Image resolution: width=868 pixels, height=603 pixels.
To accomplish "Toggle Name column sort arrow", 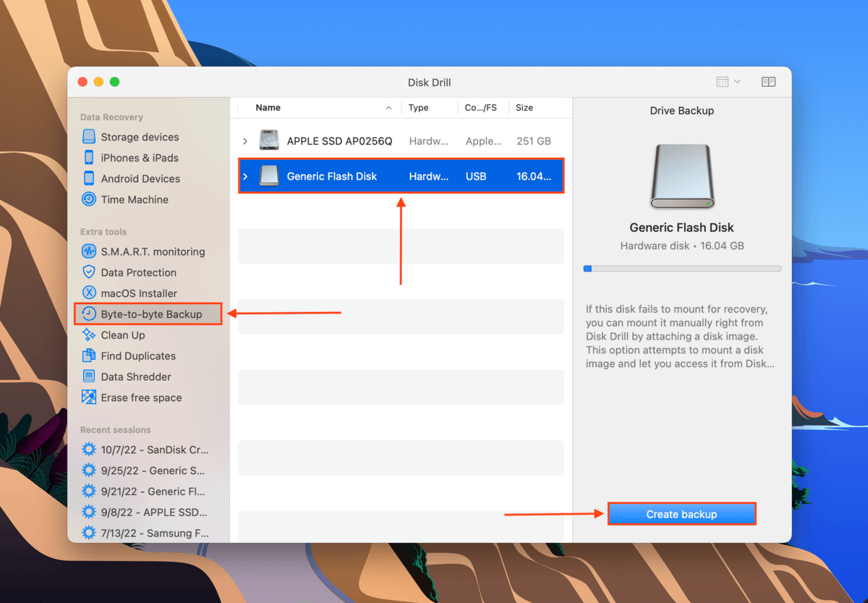I will [388, 108].
